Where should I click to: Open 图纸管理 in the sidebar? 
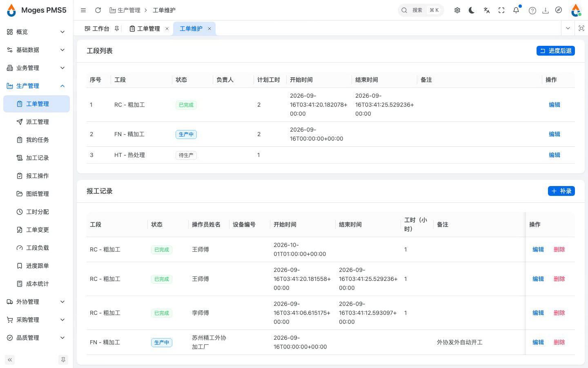(36, 194)
